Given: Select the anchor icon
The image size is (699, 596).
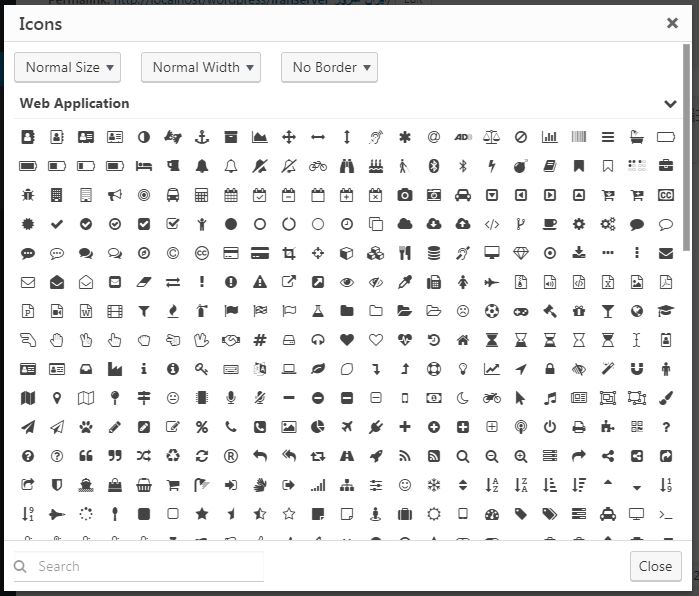Looking at the screenshot, I should point(202,137).
